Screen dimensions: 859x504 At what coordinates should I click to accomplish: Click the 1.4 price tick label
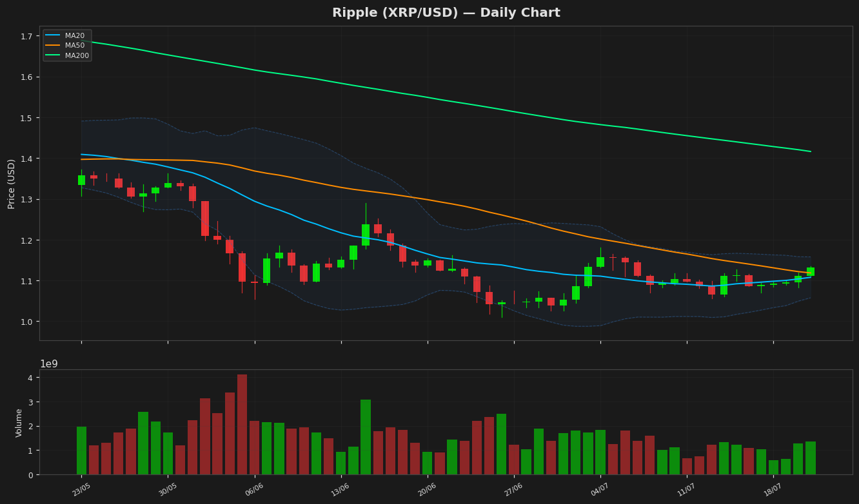point(26,159)
